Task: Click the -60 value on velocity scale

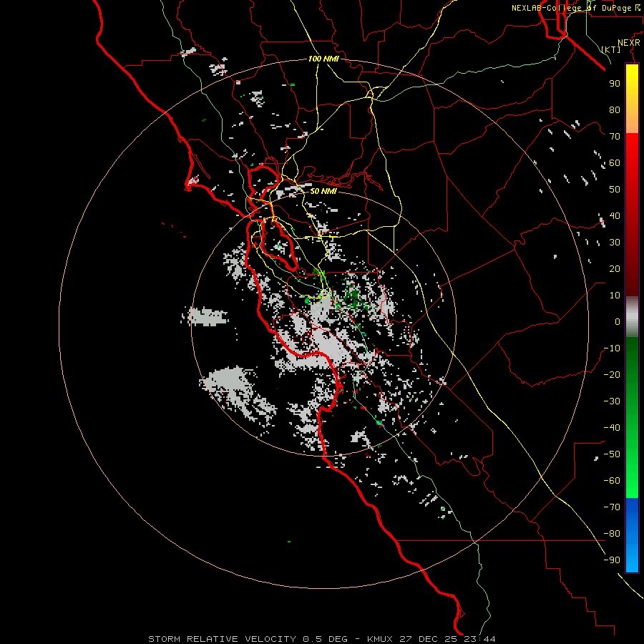Action: [x=612, y=481]
